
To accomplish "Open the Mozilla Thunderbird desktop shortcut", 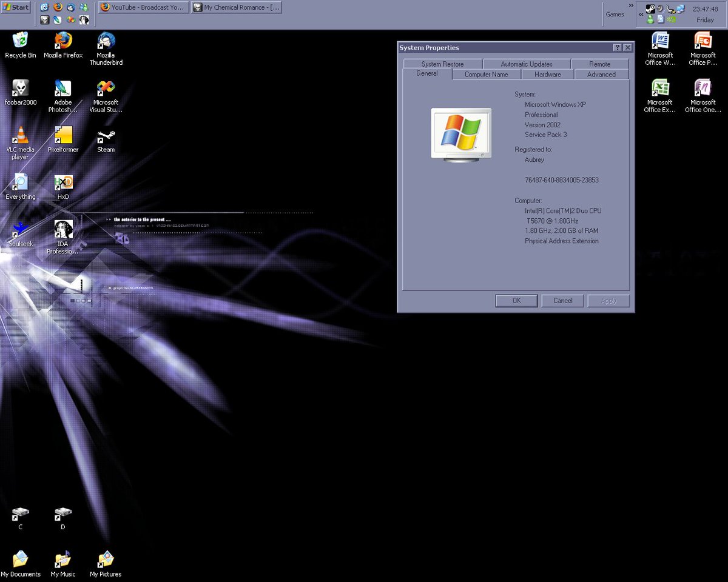I will (106, 50).
